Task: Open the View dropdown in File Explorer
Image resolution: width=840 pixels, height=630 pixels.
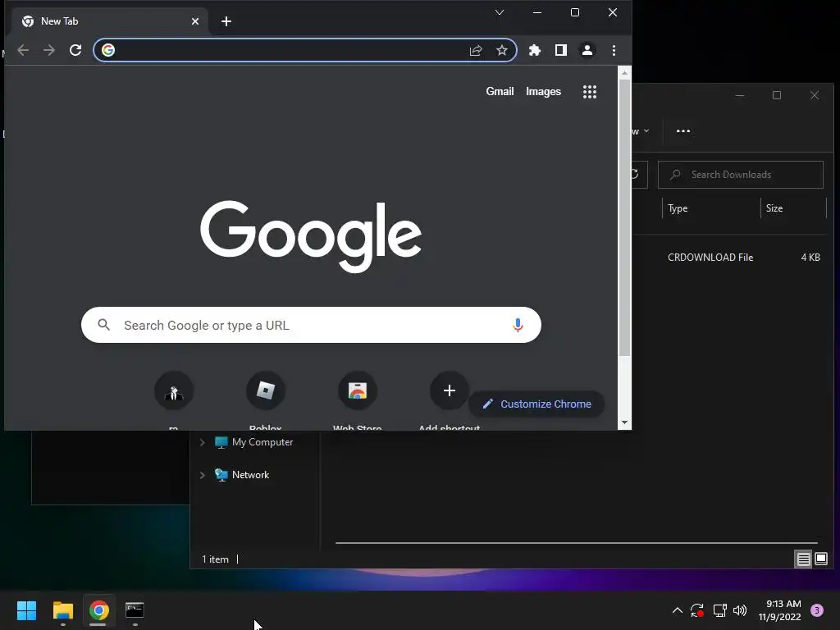Action: click(x=641, y=131)
